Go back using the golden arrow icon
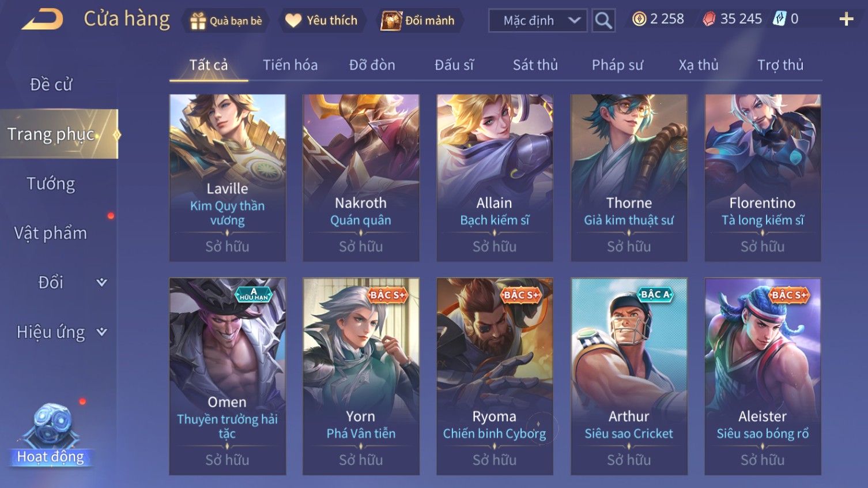This screenshot has width=868, height=488. click(x=43, y=20)
